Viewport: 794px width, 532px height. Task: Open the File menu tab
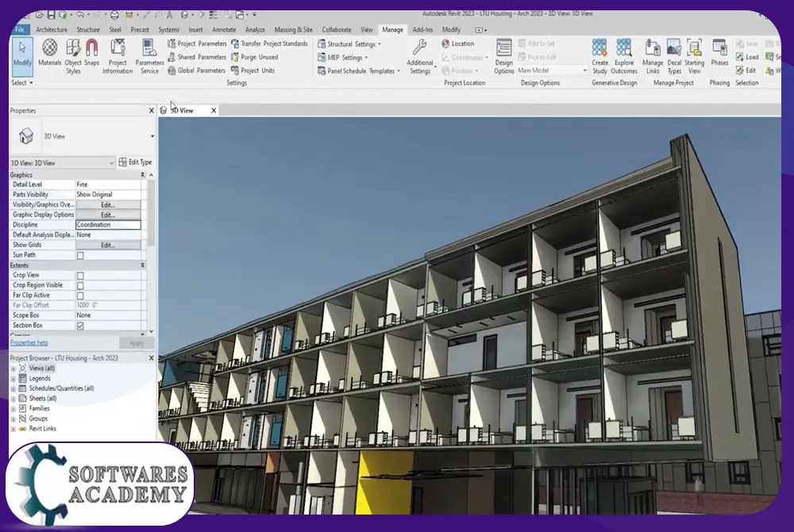point(21,30)
